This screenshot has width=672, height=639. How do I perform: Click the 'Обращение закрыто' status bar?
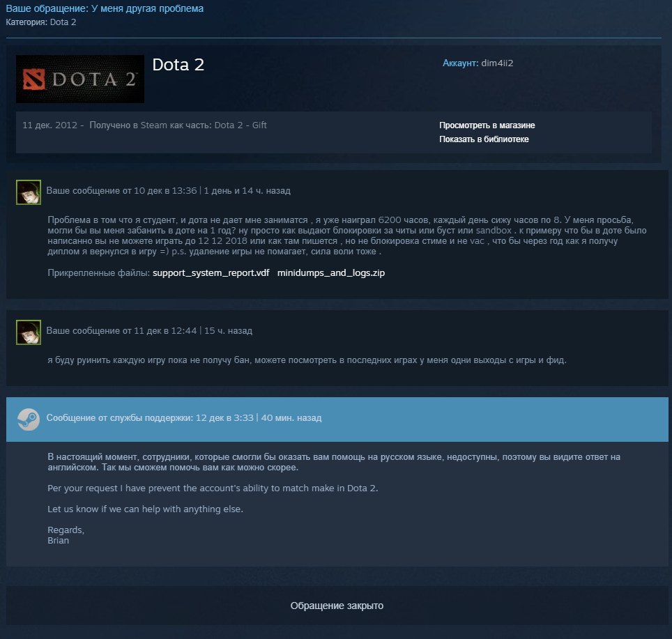[x=337, y=606]
